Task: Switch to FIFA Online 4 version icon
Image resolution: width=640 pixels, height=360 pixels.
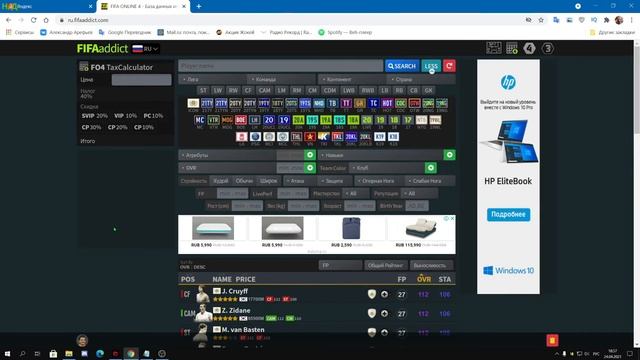Action: point(529,48)
